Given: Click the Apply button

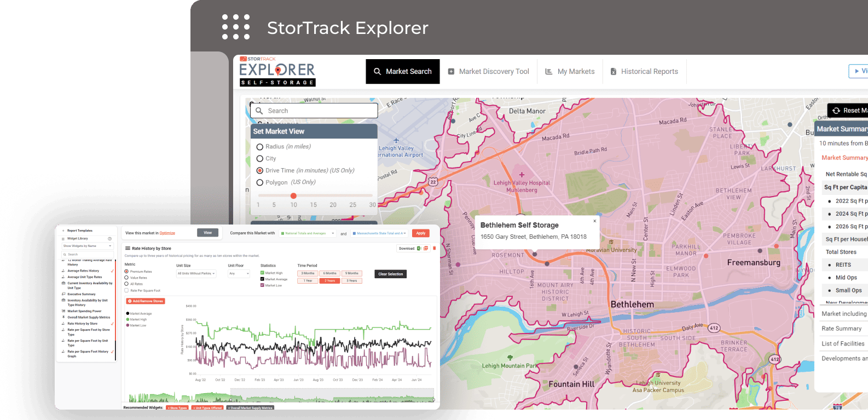Looking at the screenshot, I should [x=420, y=233].
